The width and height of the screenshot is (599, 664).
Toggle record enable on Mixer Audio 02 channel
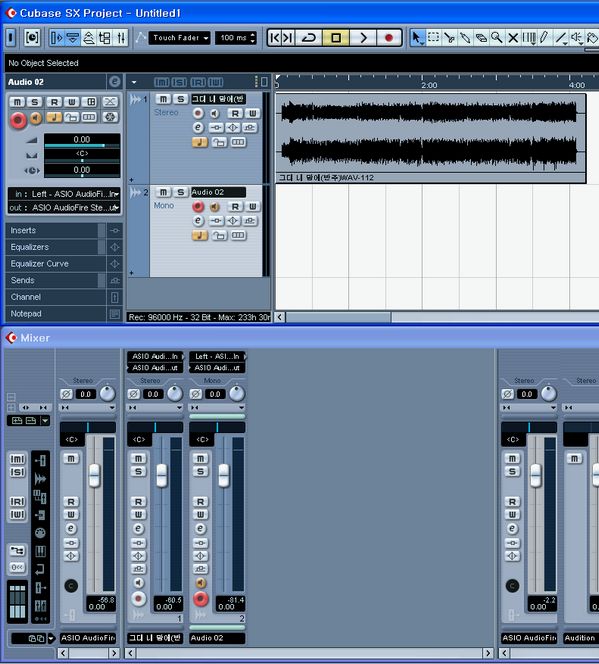pos(201,599)
